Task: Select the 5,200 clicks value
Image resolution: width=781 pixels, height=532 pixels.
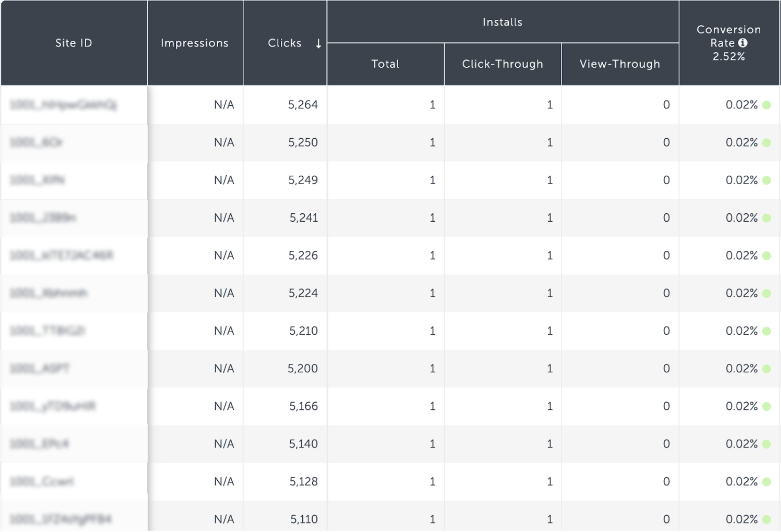Action: [x=303, y=368]
